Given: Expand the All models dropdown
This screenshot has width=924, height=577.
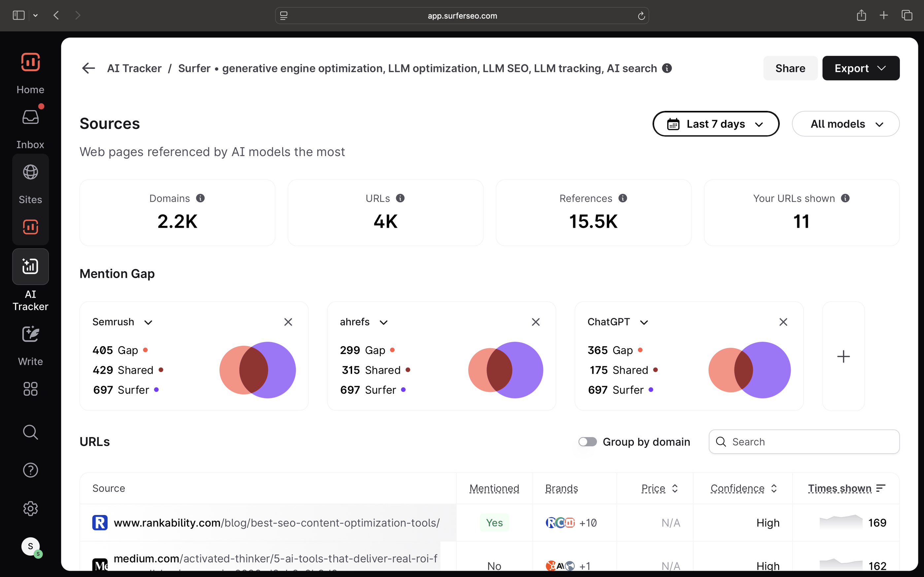Looking at the screenshot, I should [x=845, y=124].
